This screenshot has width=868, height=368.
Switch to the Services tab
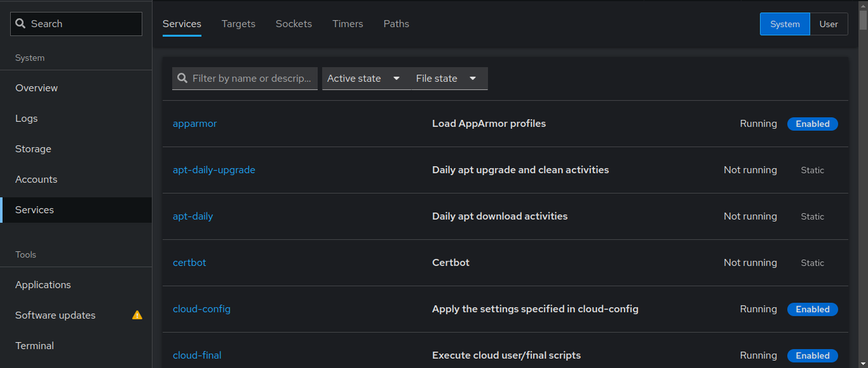[x=182, y=24]
